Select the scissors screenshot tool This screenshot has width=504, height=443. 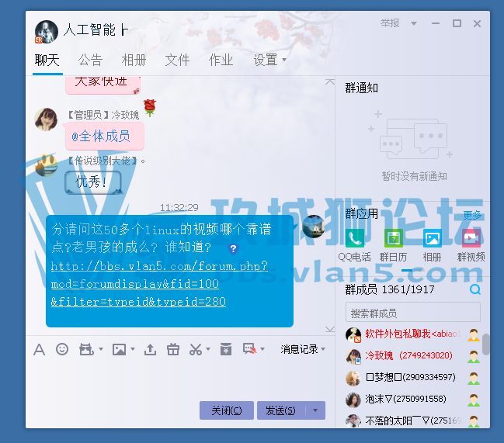[x=196, y=349]
